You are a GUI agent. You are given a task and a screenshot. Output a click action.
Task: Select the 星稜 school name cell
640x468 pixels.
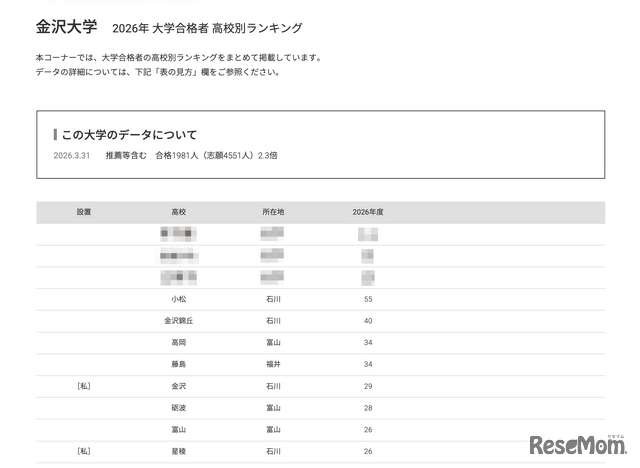(179, 451)
